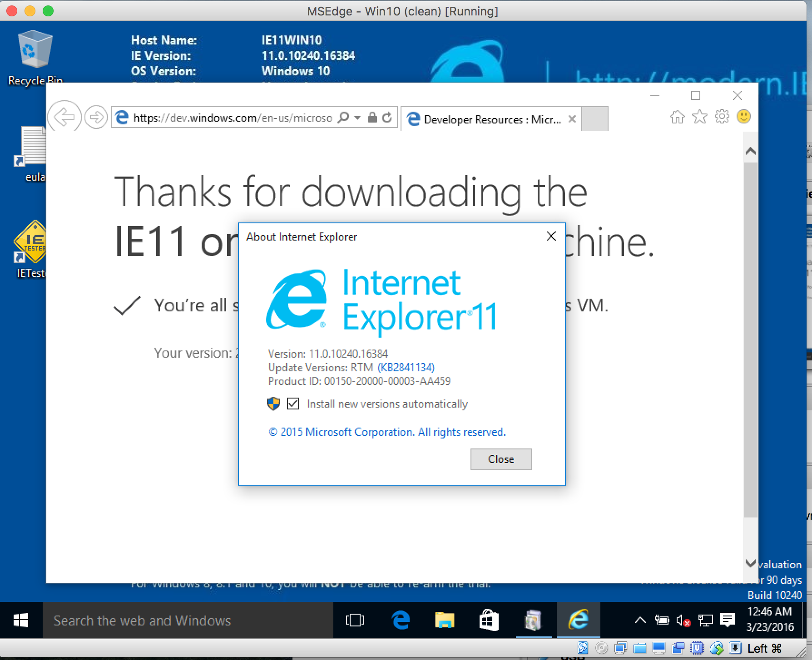812x660 pixels.
Task: Click the VirtualBox hard disk status icon
Action: 583,648
